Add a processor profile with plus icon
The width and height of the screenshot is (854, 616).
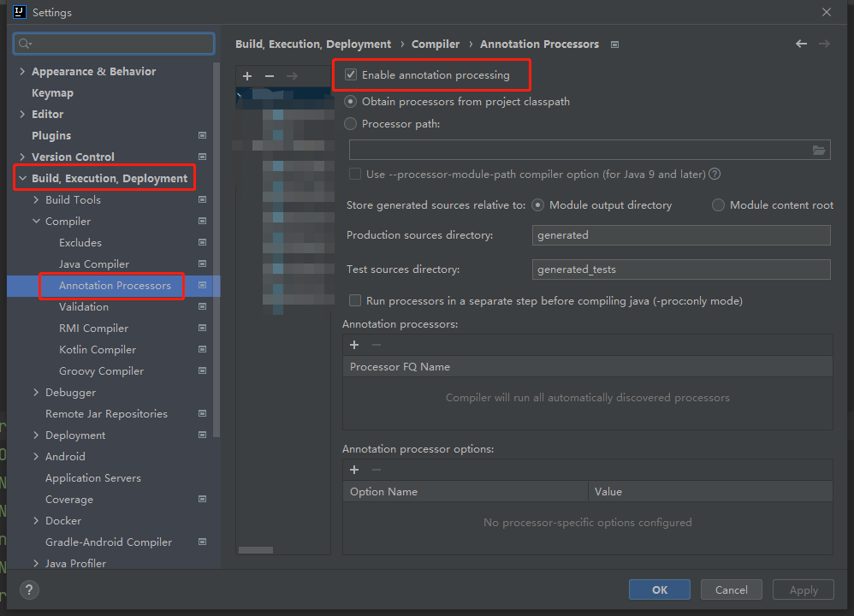(247, 75)
